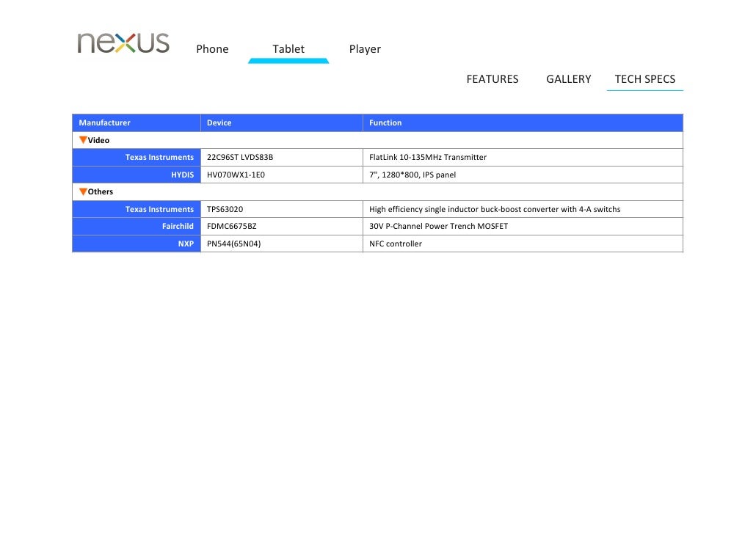Collapse the Video group triangle
This screenshot has height=534, width=756.
(83, 140)
